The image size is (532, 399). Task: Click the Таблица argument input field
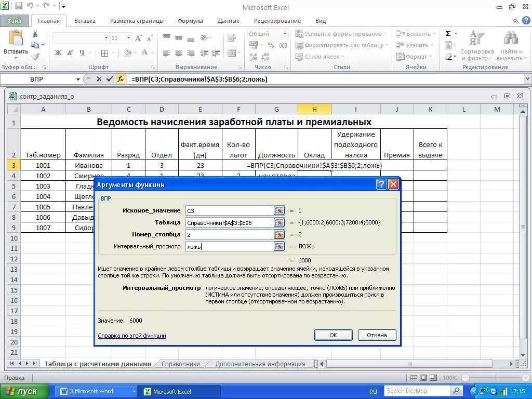coord(229,222)
